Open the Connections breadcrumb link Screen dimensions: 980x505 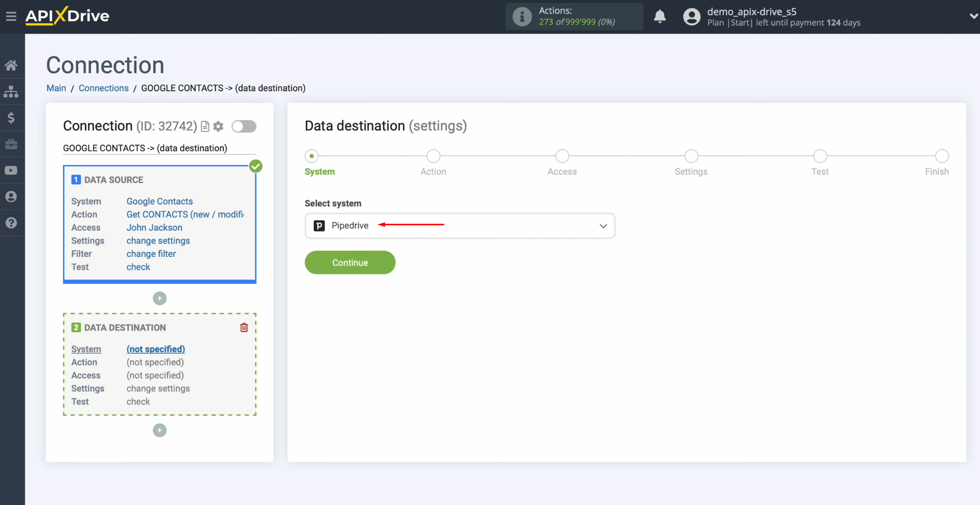tap(104, 88)
